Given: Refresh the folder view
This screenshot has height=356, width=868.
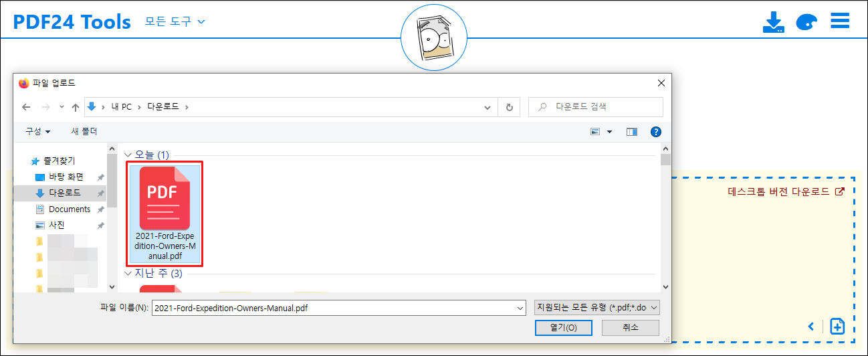Looking at the screenshot, I should tap(510, 107).
